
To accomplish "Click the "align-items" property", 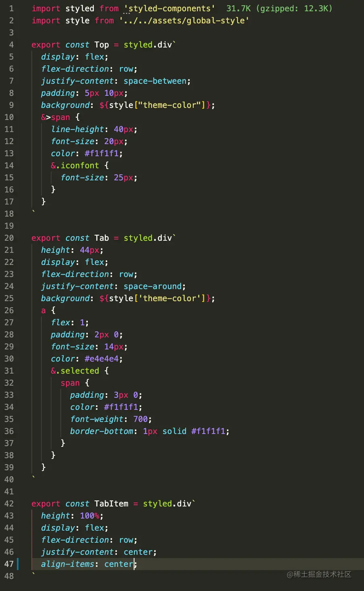I will coord(68,564).
